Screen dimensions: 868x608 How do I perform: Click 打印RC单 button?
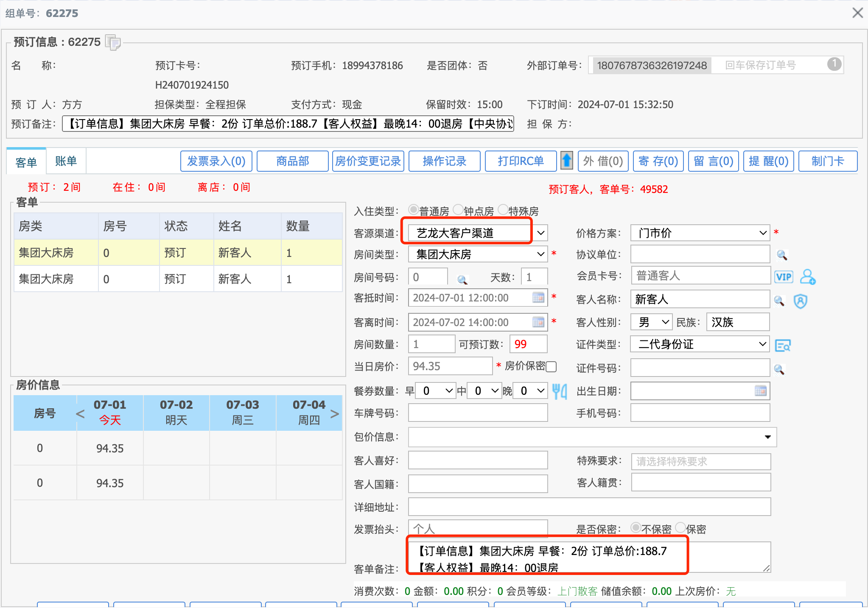click(521, 161)
